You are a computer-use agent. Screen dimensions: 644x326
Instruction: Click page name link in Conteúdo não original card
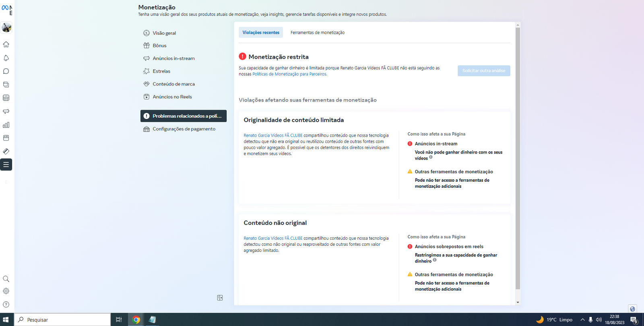pyautogui.click(x=273, y=238)
